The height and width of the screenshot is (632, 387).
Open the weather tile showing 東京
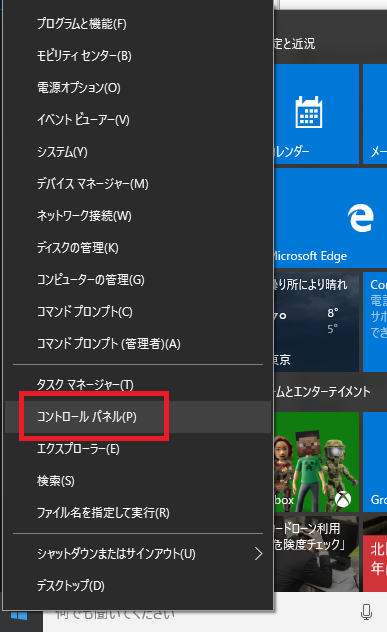(316, 322)
